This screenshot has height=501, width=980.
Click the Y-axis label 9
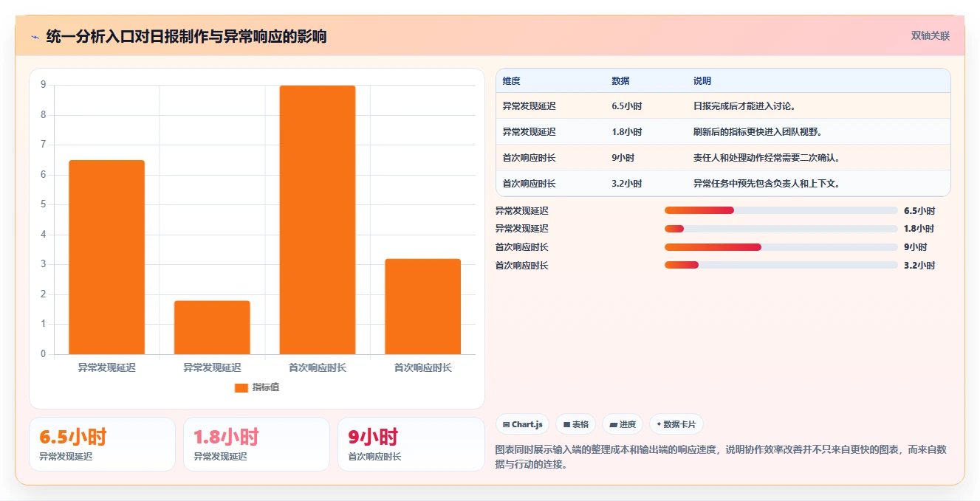coord(43,85)
